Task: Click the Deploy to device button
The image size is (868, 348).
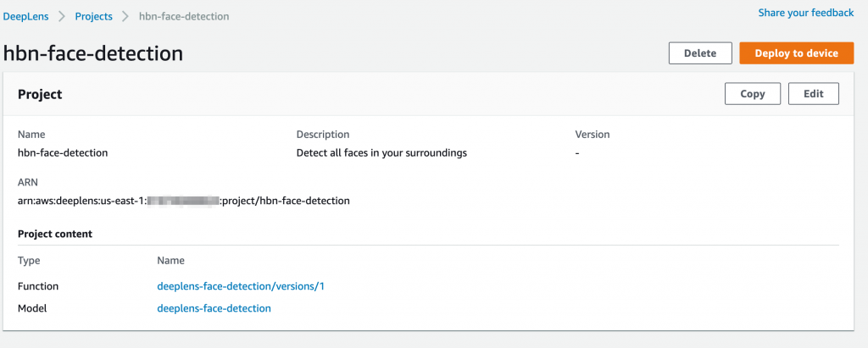Action: click(x=797, y=53)
